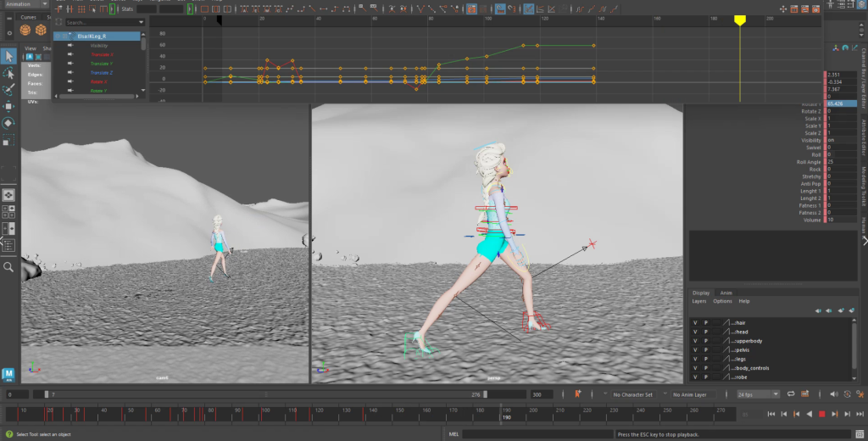868x441 pixels.
Task: Toggle Auto Keyframe button
Action: [848, 394]
